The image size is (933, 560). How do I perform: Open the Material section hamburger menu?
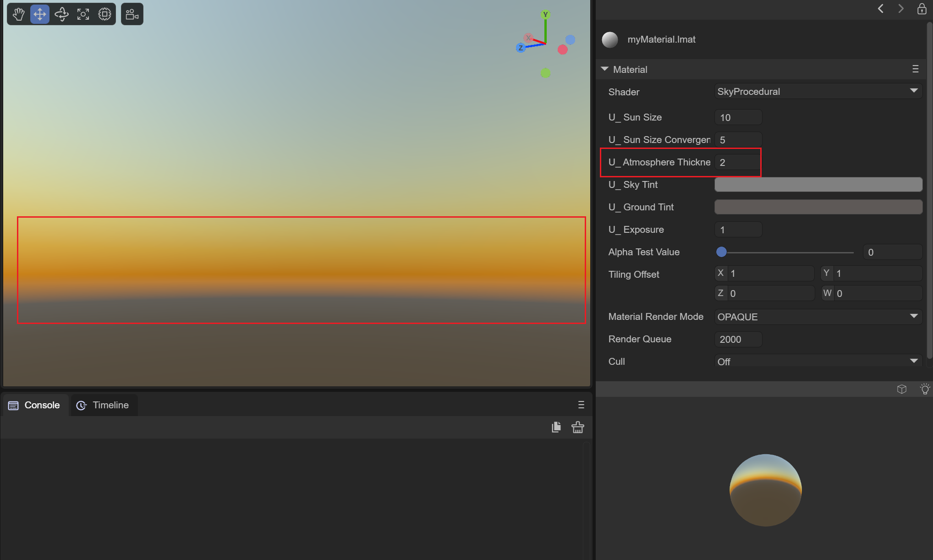(x=915, y=69)
